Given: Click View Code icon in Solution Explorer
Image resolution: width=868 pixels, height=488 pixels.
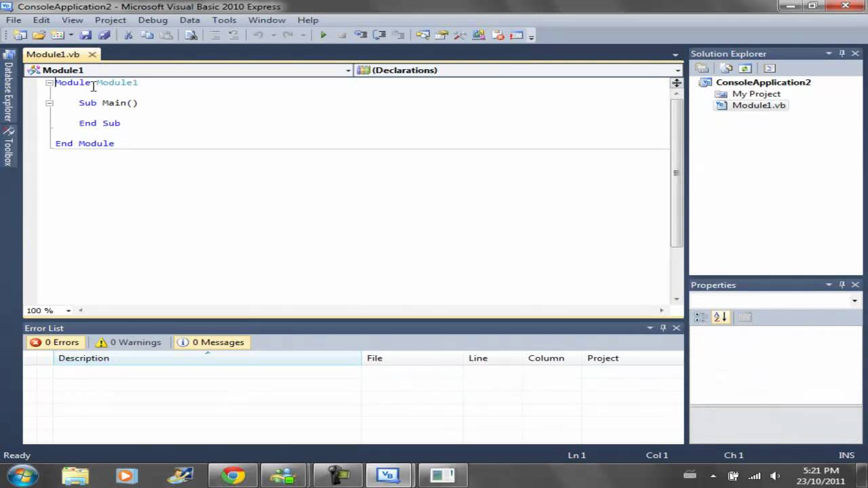Looking at the screenshot, I should pos(769,68).
